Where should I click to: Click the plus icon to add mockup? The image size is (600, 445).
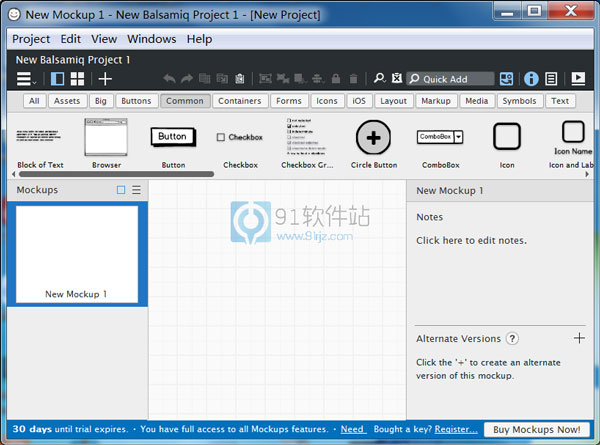click(x=105, y=79)
